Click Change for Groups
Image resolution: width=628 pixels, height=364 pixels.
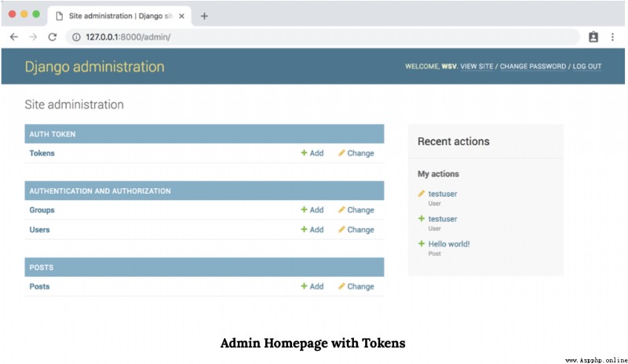356,209
